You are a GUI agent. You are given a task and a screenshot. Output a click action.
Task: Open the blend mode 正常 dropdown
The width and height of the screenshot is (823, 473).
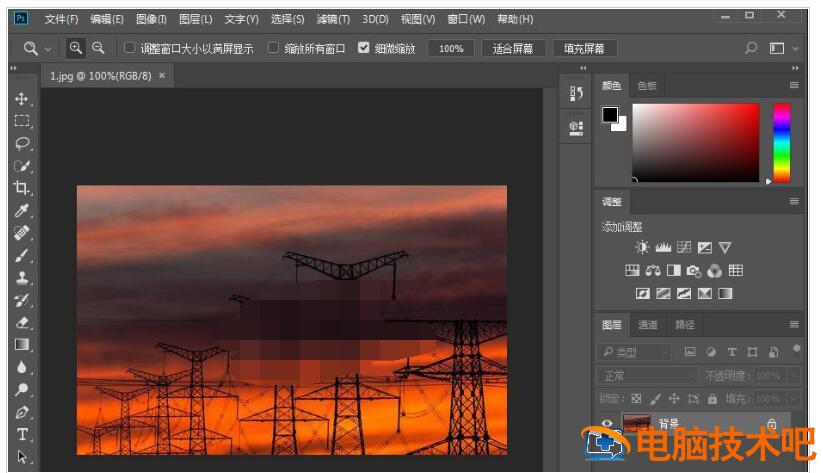(645, 376)
